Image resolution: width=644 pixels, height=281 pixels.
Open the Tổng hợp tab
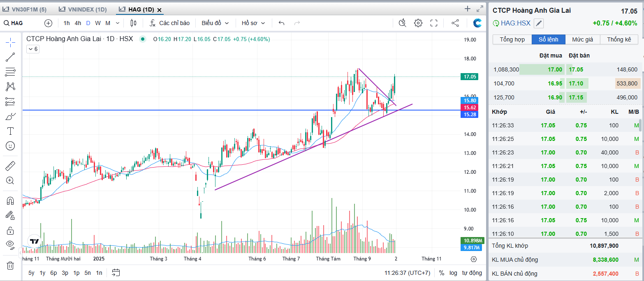coord(512,39)
